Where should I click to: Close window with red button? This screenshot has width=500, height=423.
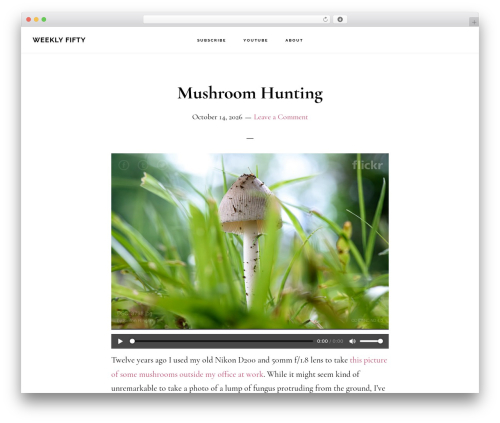pyautogui.click(x=29, y=19)
